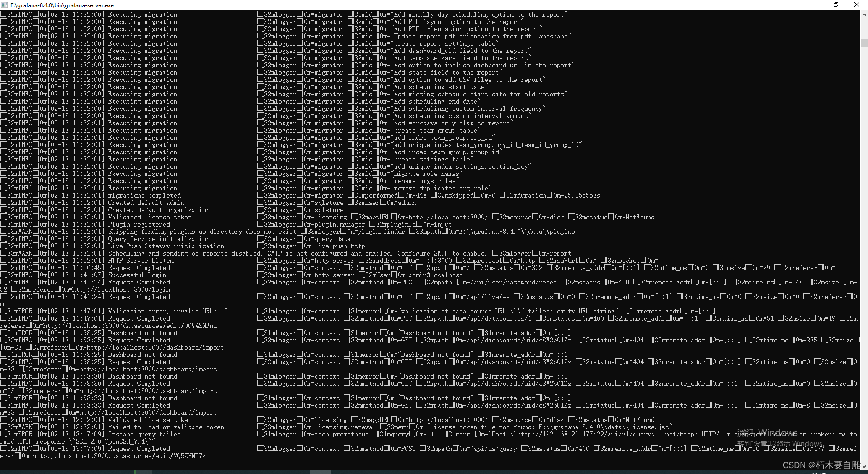
Task: Click the 'admin@localhost' user value
Action: coord(435,275)
